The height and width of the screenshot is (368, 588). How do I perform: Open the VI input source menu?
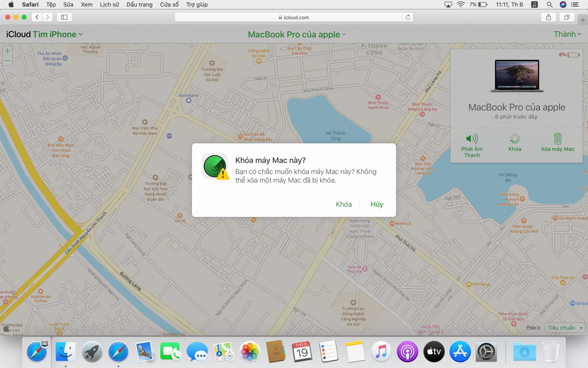point(534,4)
